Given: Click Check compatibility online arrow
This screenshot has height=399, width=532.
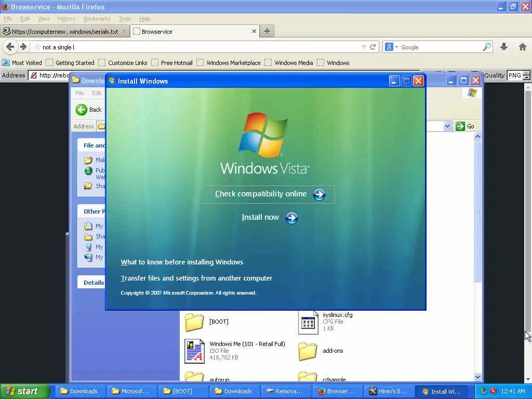Looking at the screenshot, I should (x=319, y=194).
